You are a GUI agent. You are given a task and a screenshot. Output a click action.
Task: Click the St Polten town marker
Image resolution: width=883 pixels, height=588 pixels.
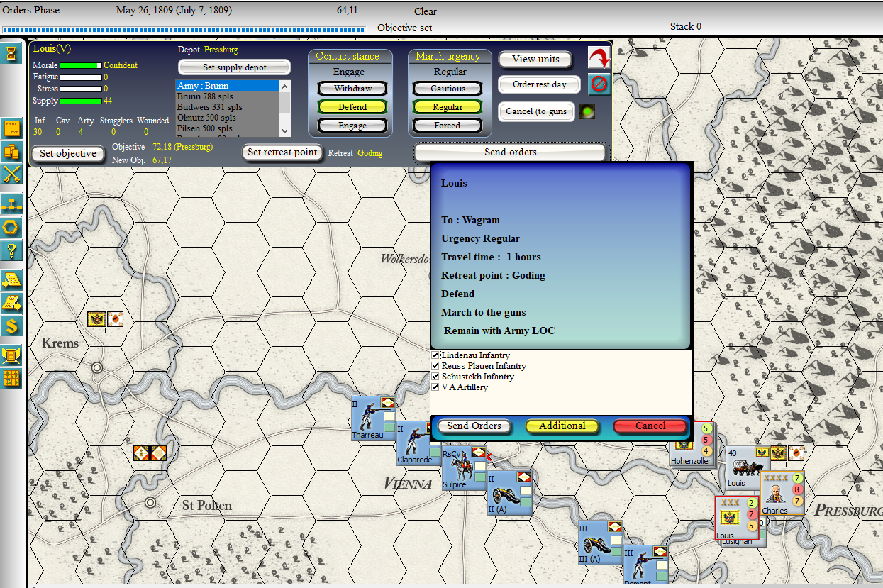150,502
